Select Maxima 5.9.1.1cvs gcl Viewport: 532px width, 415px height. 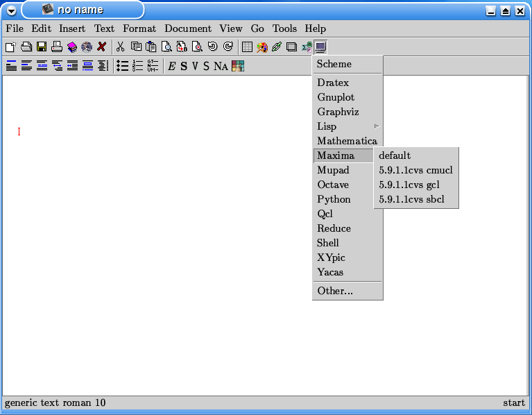point(416,185)
